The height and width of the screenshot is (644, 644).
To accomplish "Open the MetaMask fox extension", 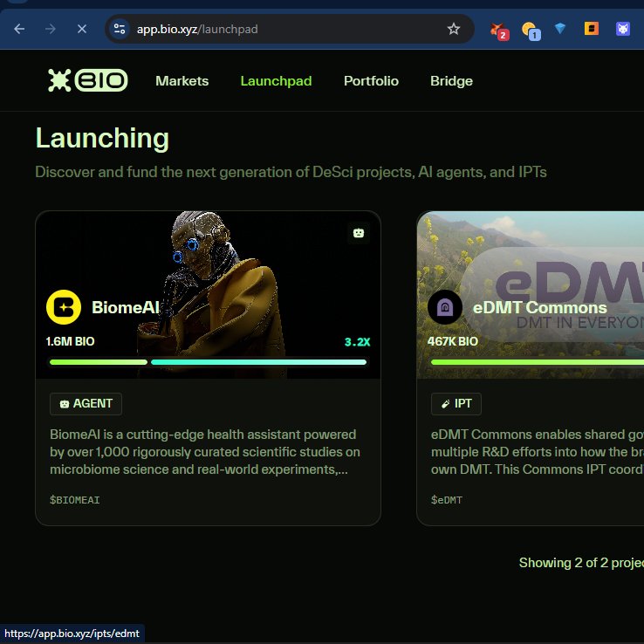I will (498, 31).
